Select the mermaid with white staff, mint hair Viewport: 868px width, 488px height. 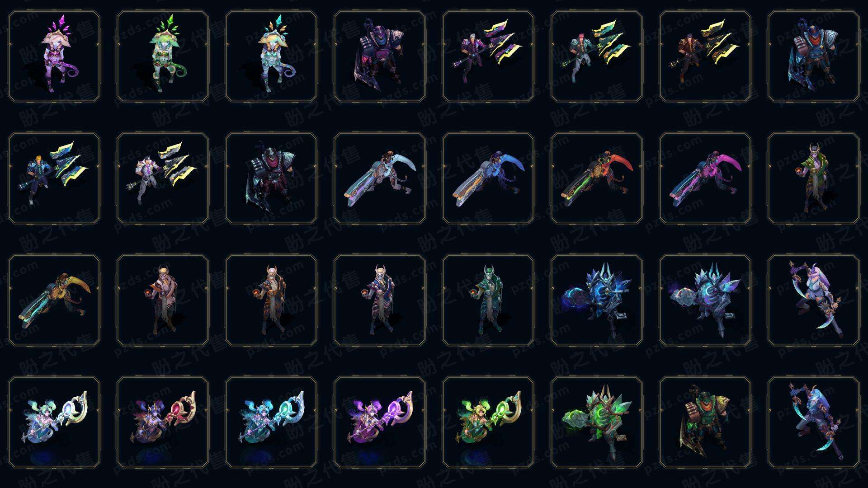click(54, 422)
